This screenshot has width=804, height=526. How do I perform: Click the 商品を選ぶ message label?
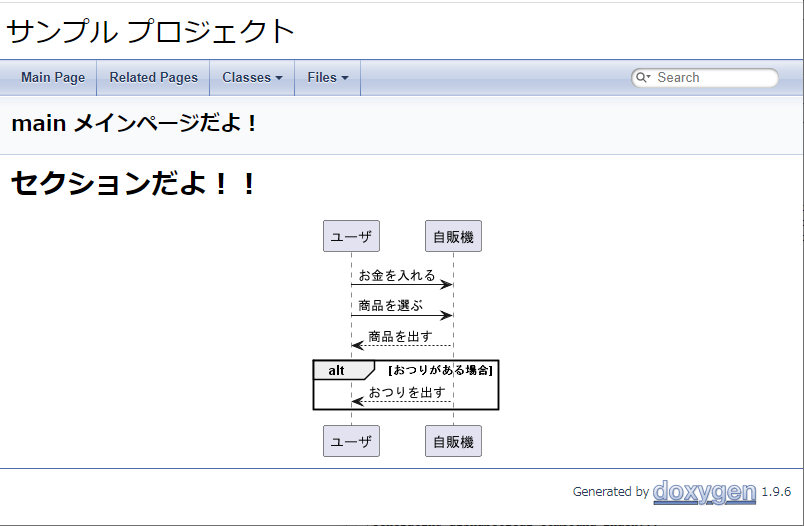click(x=391, y=306)
